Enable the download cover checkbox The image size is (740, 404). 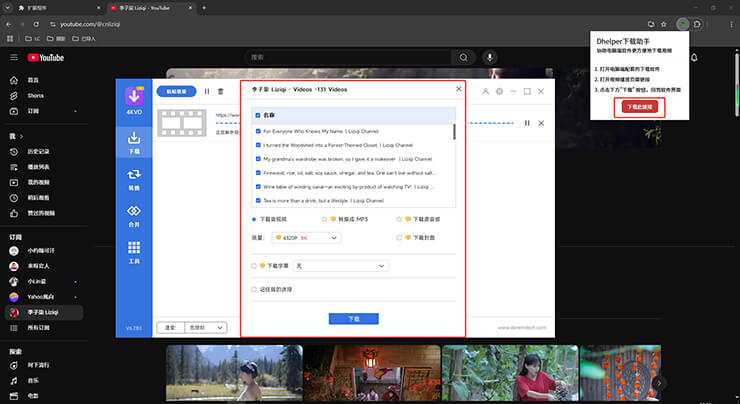[x=399, y=238]
